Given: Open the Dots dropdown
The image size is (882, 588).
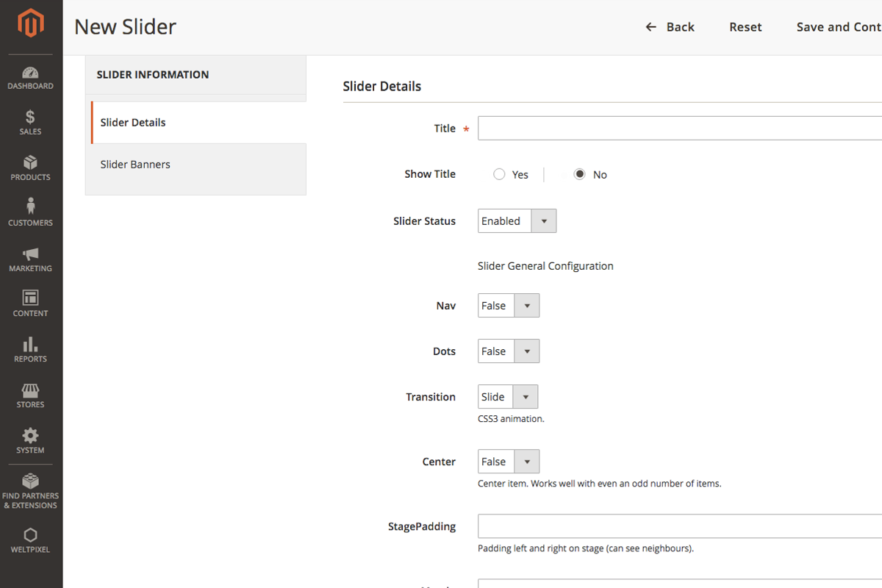Looking at the screenshot, I should (x=509, y=351).
